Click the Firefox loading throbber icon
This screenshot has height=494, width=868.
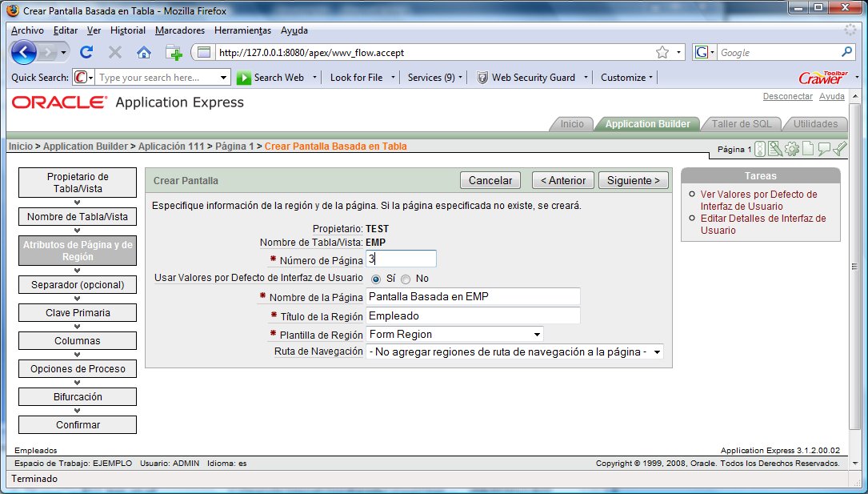850,30
